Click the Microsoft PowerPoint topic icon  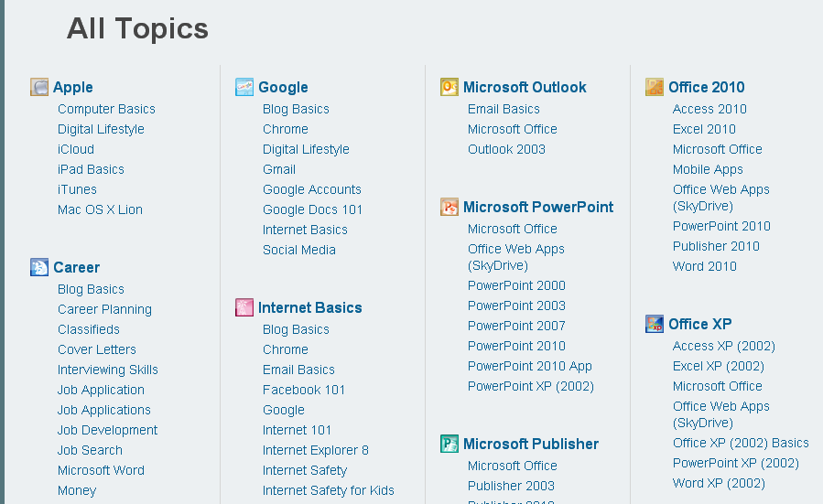[449, 207]
